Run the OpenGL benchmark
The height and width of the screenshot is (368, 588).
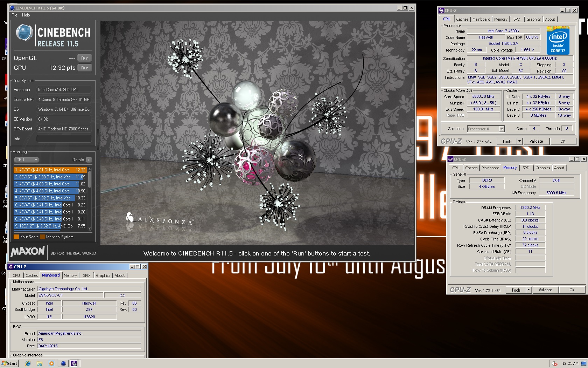(85, 58)
